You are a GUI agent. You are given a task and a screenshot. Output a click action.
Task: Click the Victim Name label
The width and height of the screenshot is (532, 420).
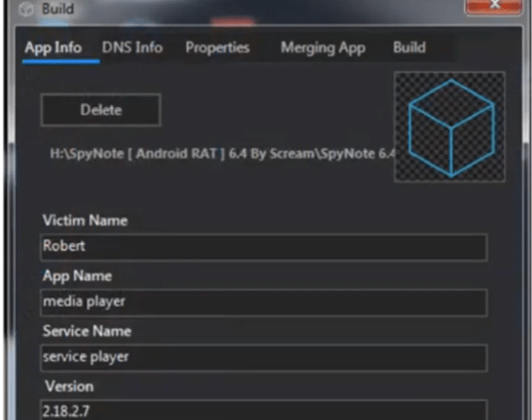85,221
